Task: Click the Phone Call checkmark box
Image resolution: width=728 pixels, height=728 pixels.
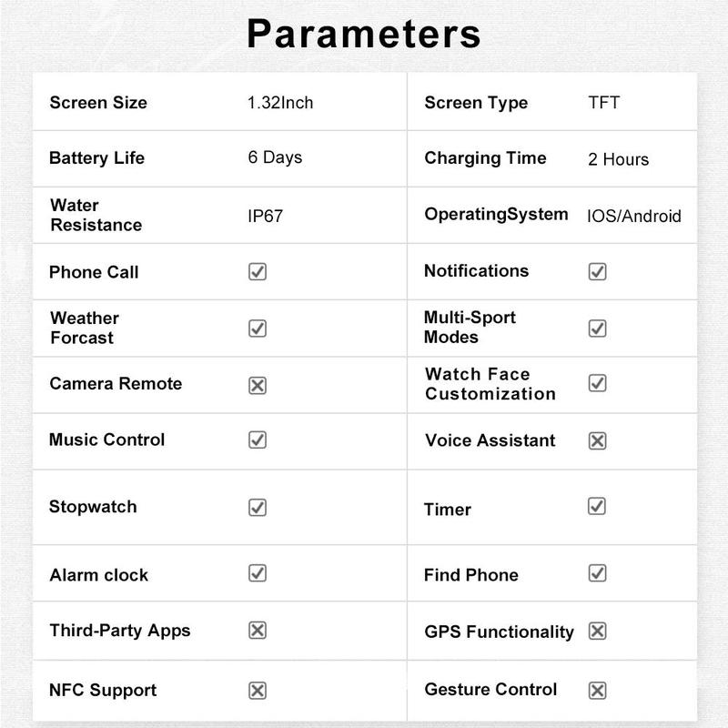Action: (x=258, y=271)
